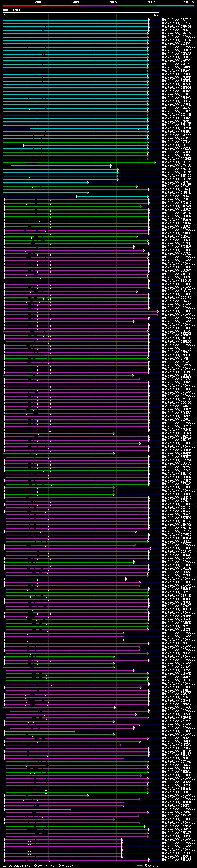This screenshot has height=868, width=197.
Task: Click the orange ~40% legend label
Action: [75, 2]
